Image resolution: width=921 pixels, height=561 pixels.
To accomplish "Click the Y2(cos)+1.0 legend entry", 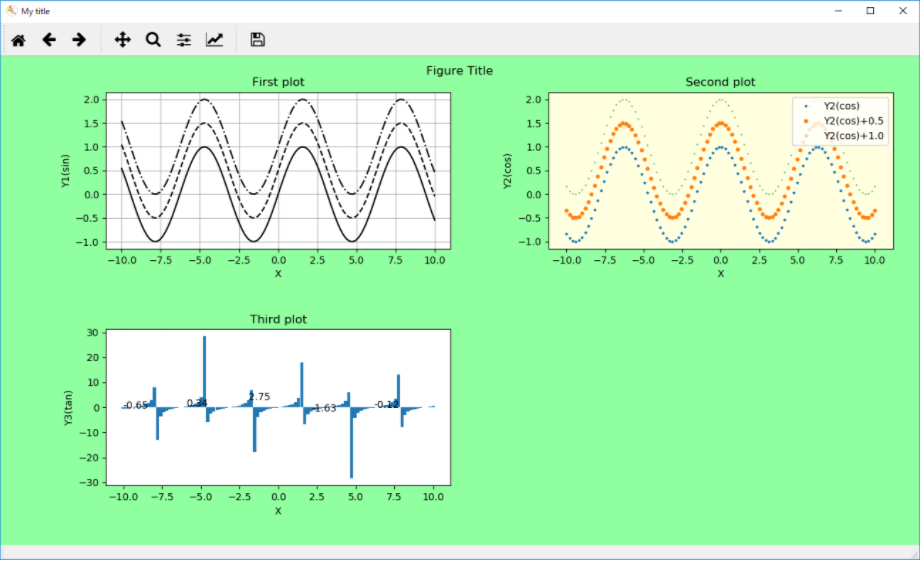I will click(853, 136).
